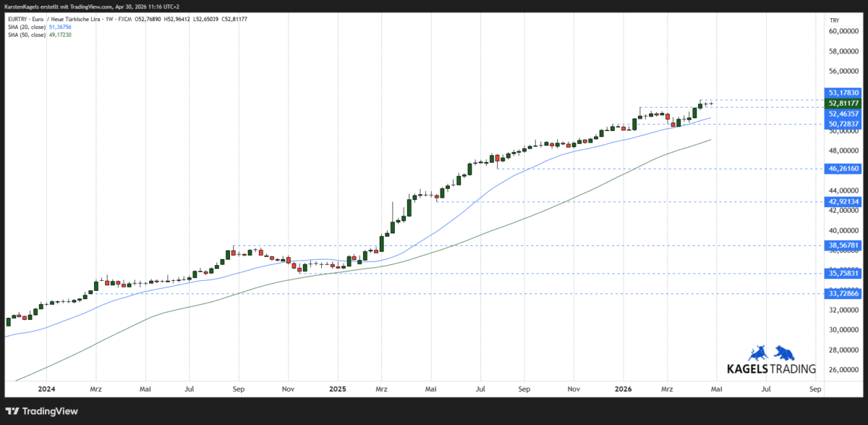Click the 2025 label on time axis
Image resolution: width=868 pixels, height=425 pixels.
point(338,389)
